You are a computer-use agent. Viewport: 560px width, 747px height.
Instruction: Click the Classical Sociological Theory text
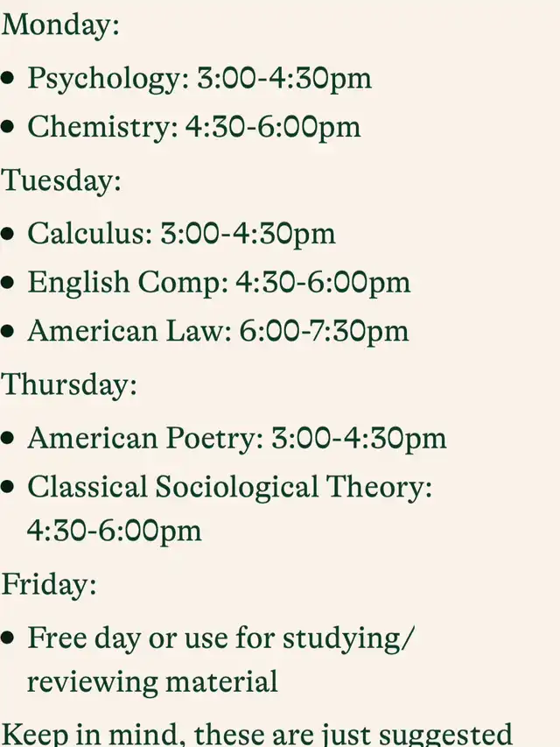(229, 488)
